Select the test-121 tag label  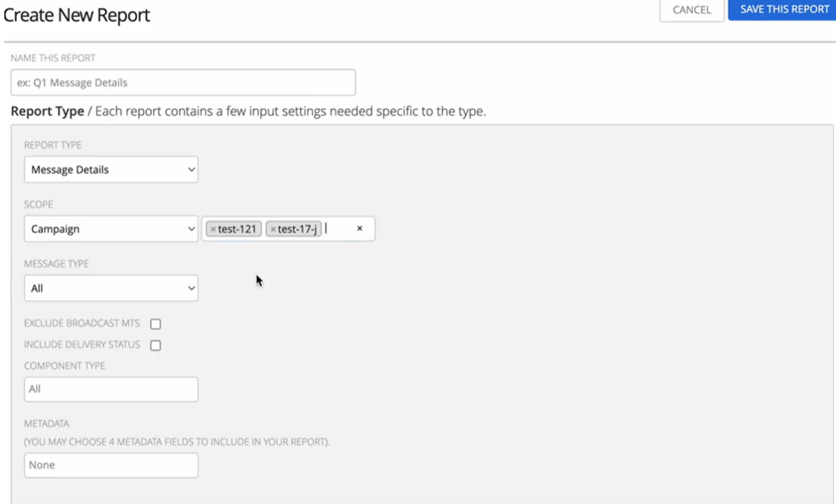pyautogui.click(x=238, y=229)
